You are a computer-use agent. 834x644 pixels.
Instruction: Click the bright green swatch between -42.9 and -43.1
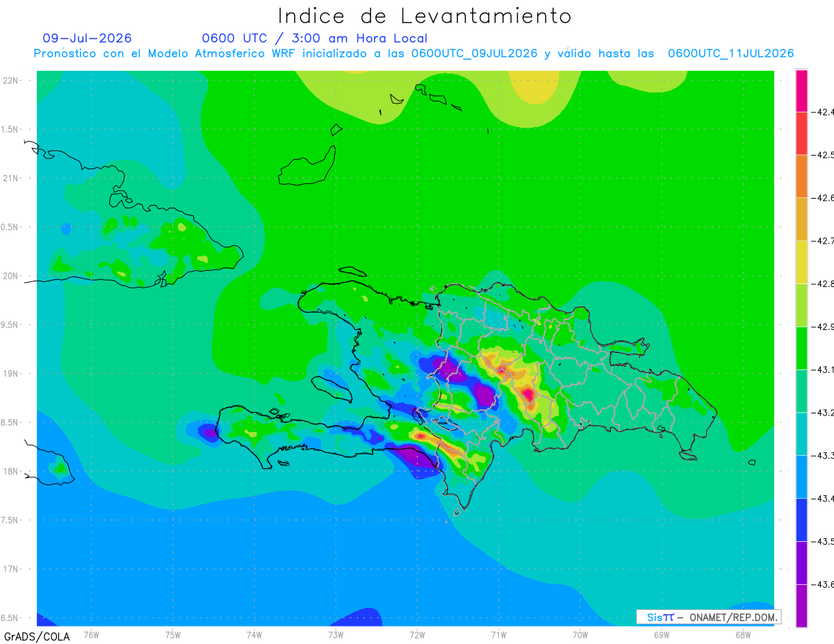click(801, 349)
